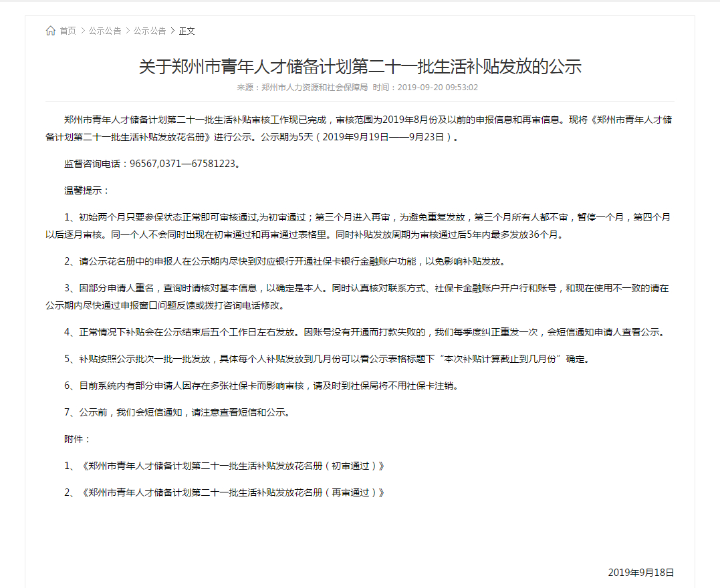Click the article title about 第二十一批生活补贴
The height and width of the screenshot is (588, 720).
360,67
